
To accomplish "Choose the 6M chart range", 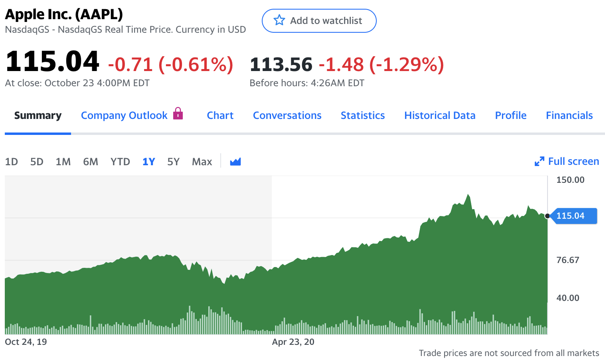I will click(91, 162).
